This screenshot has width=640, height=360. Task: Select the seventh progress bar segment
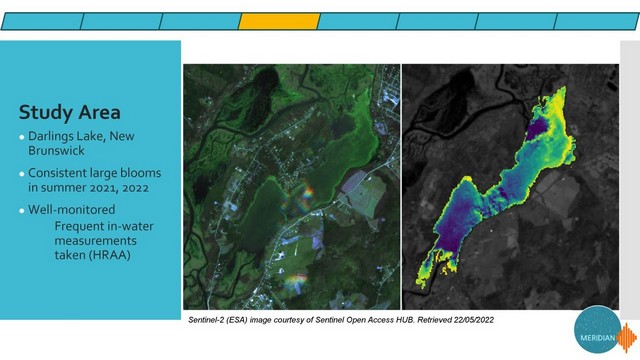click(516, 21)
